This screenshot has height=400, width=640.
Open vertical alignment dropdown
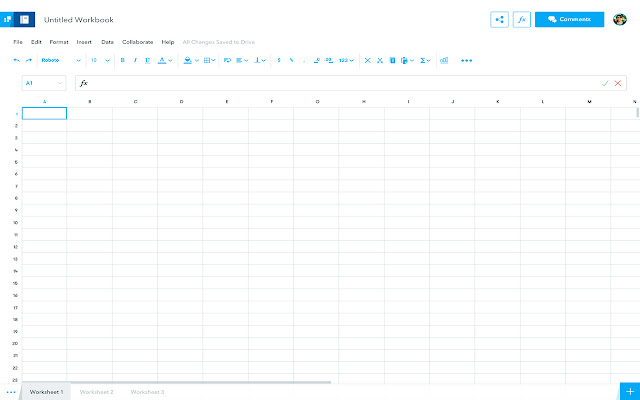click(260, 60)
